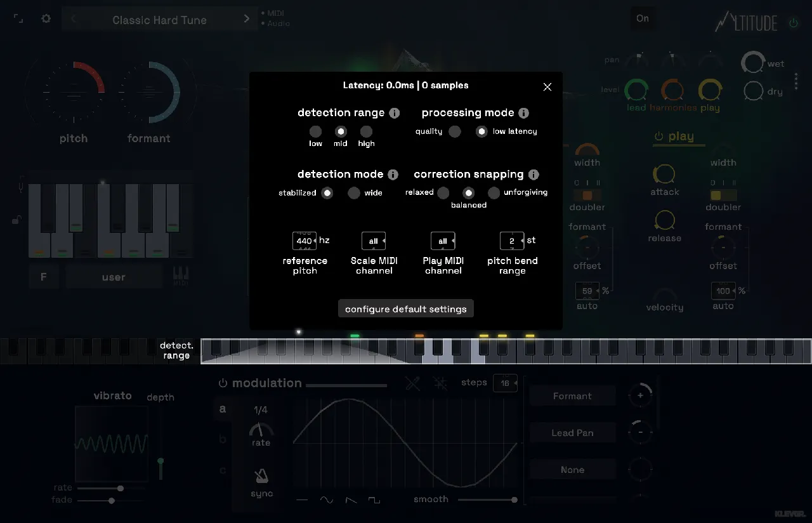The image size is (812, 523).
Task: Click the On button
Action: (x=643, y=18)
